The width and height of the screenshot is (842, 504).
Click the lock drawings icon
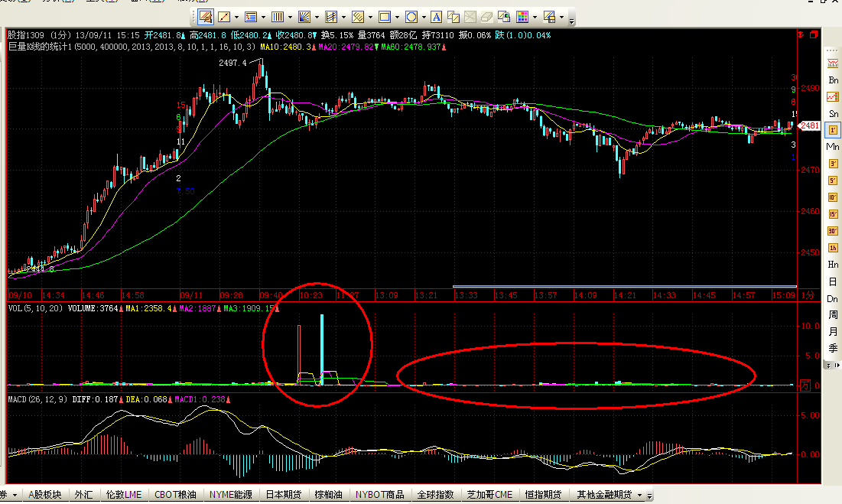504,17
